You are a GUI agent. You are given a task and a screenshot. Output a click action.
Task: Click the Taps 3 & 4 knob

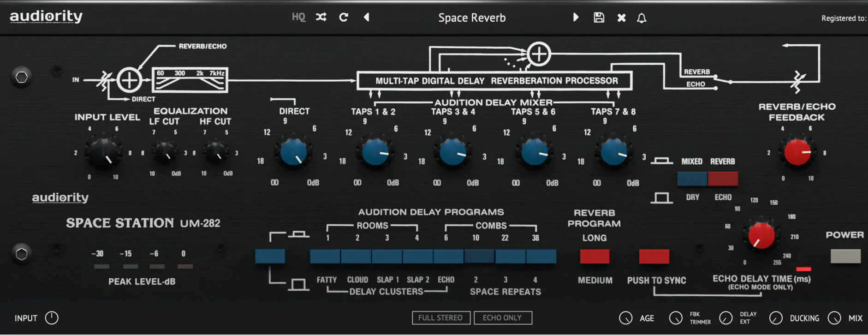click(453, 152)
